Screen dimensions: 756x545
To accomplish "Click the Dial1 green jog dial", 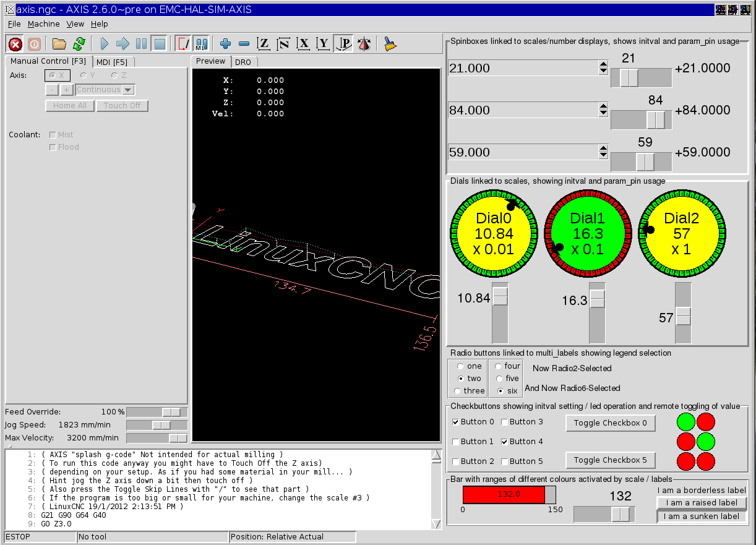I will pyautogui.click(x=588, y=234).
